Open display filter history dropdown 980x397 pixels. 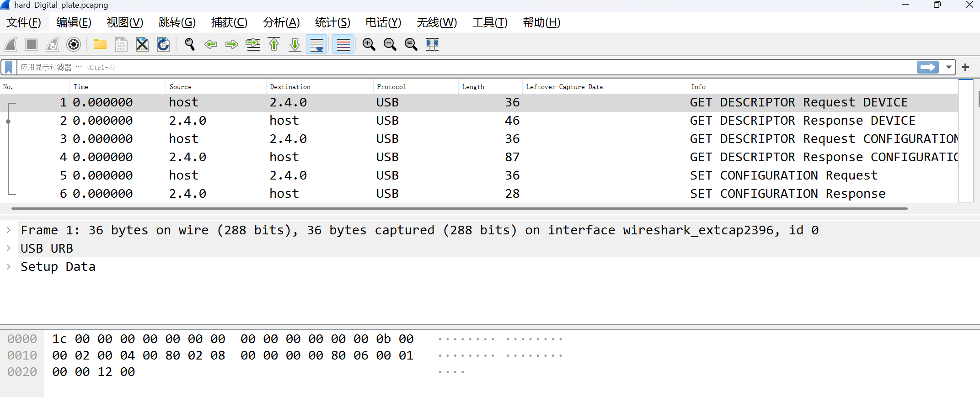point(949,68)
